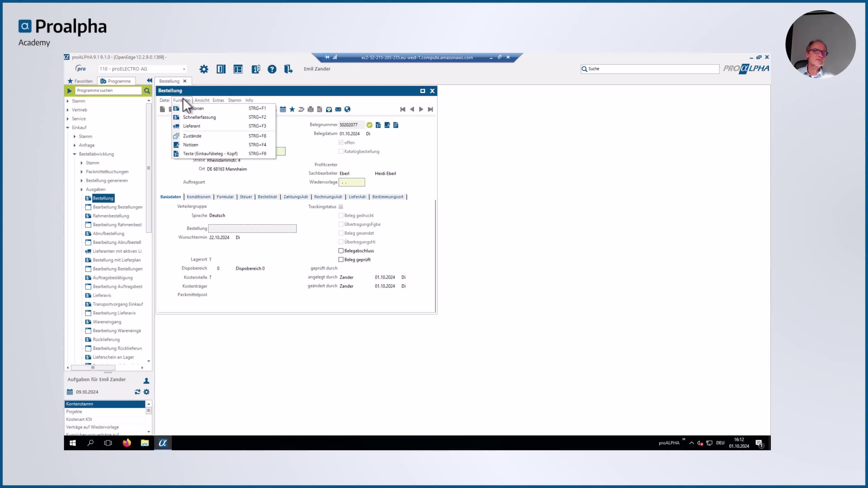Choose Texte (Einkaufsbeleg - Kopf) menu entry
This screenshot has height=488, width=868.
pos(224,154)
